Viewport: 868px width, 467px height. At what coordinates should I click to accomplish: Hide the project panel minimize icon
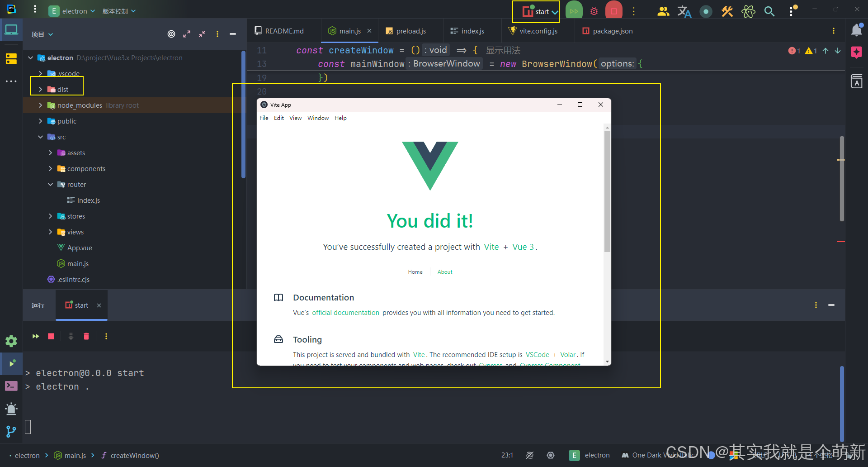click(x=233, y=34)
